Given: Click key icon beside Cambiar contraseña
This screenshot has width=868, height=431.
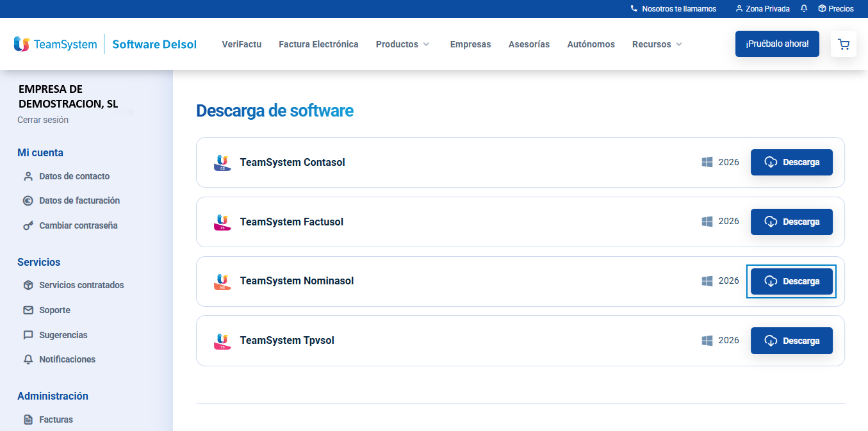Looking at the screenshot, I should pyautogui.click(x=28, y=225).
